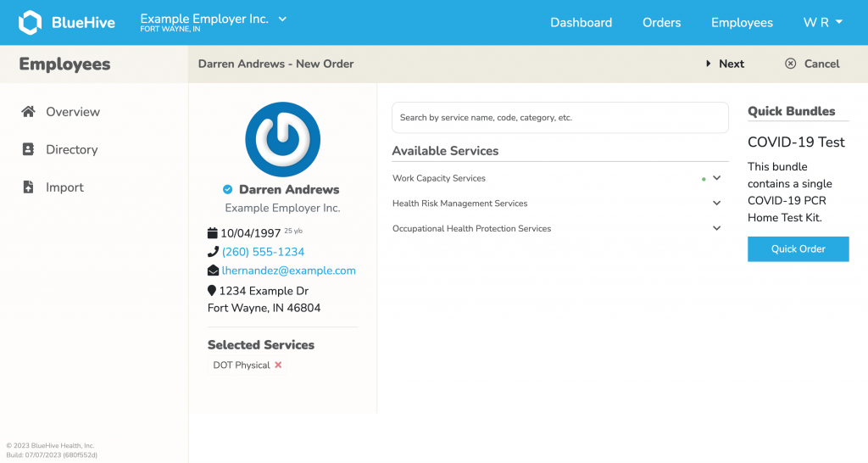The image size is (868, 463).
Task: Click the Cancel circle-X icon
Action: pos(790,64)
